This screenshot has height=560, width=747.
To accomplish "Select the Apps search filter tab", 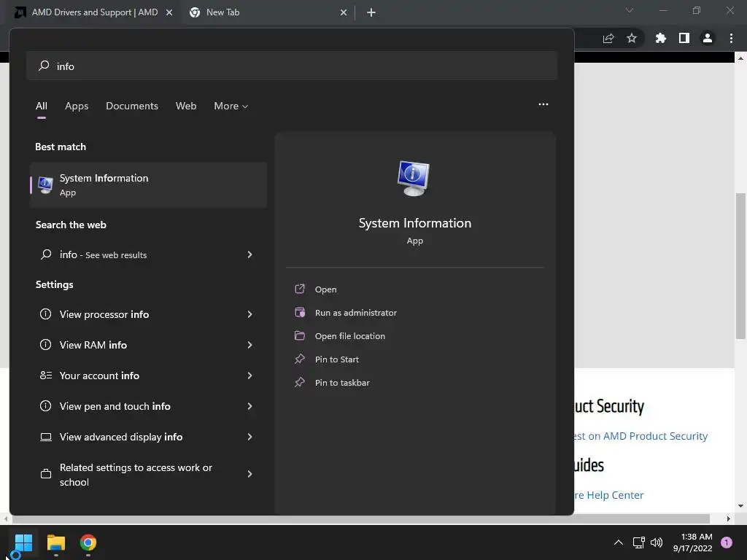I will point(77,106).
